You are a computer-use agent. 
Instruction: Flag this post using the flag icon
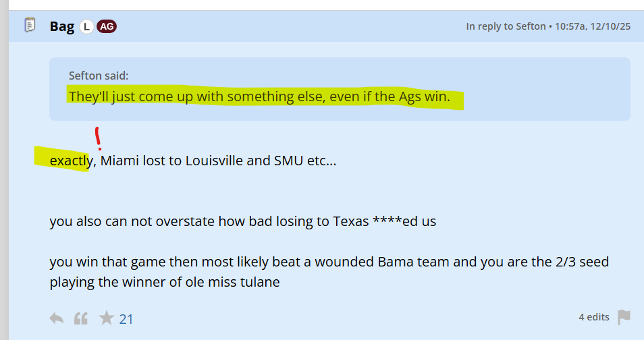(x=624, y=317)
